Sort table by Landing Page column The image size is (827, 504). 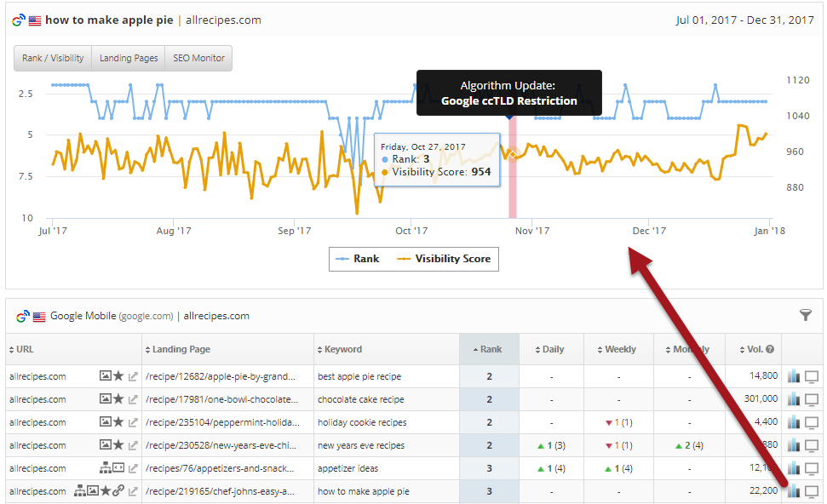pos(181,349)
